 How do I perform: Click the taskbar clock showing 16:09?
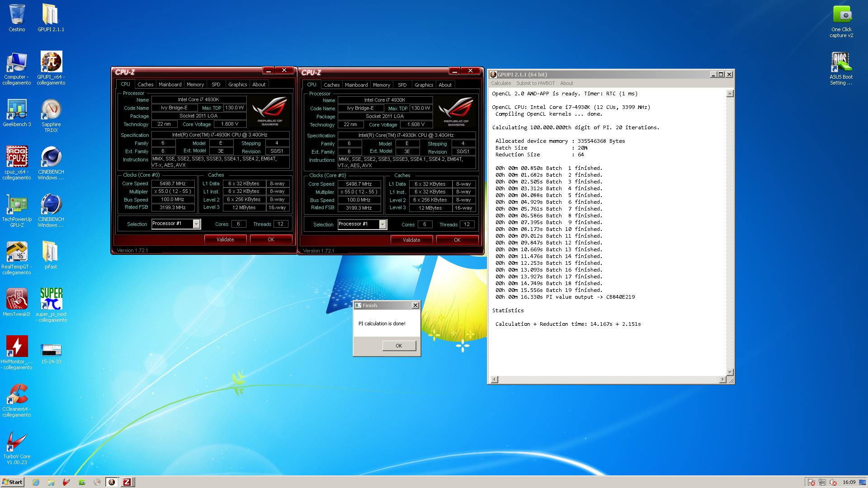pos(849,482)
